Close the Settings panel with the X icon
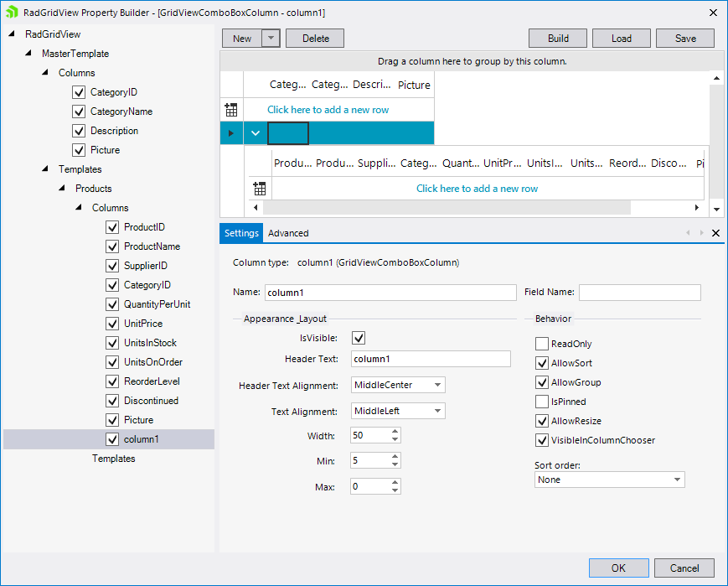 [715, 233]
